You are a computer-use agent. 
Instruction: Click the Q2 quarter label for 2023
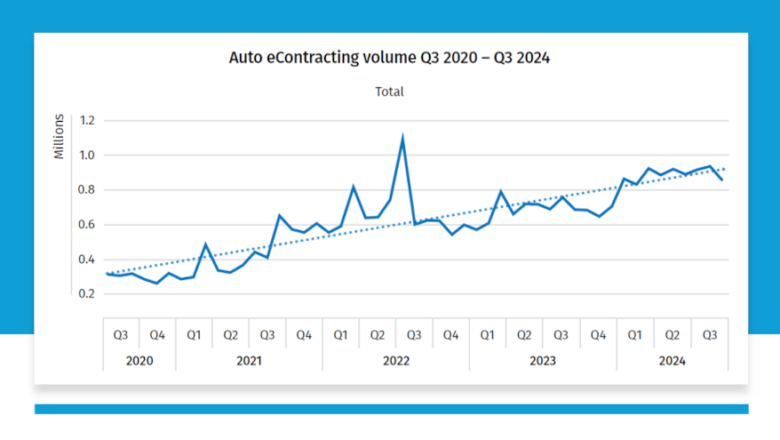click(525, 335)
